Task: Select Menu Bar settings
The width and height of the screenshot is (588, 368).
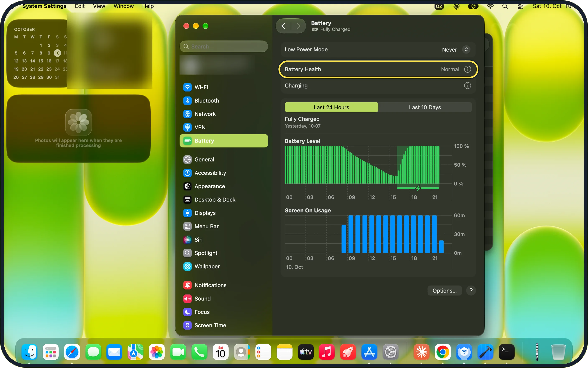Action: pyautogui.click(x=224, y=226)
